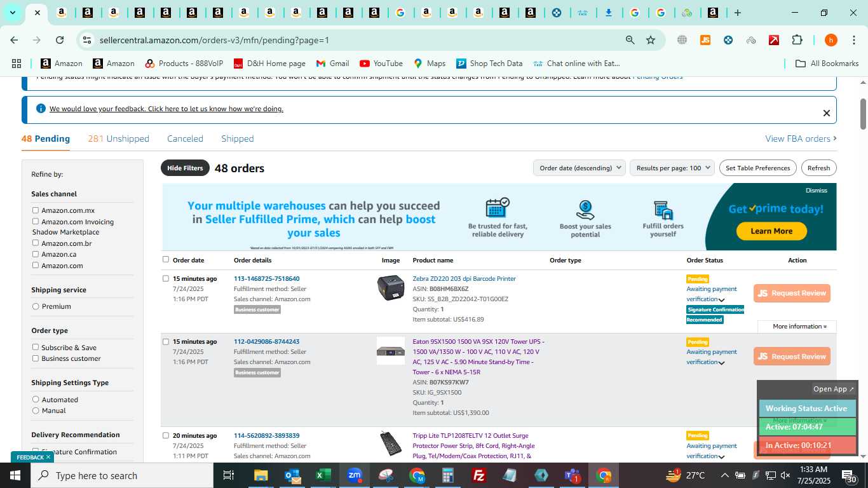Select order 112-0429086-8744243 checkbox
The image size is (868, 488).
pos(166,341)
